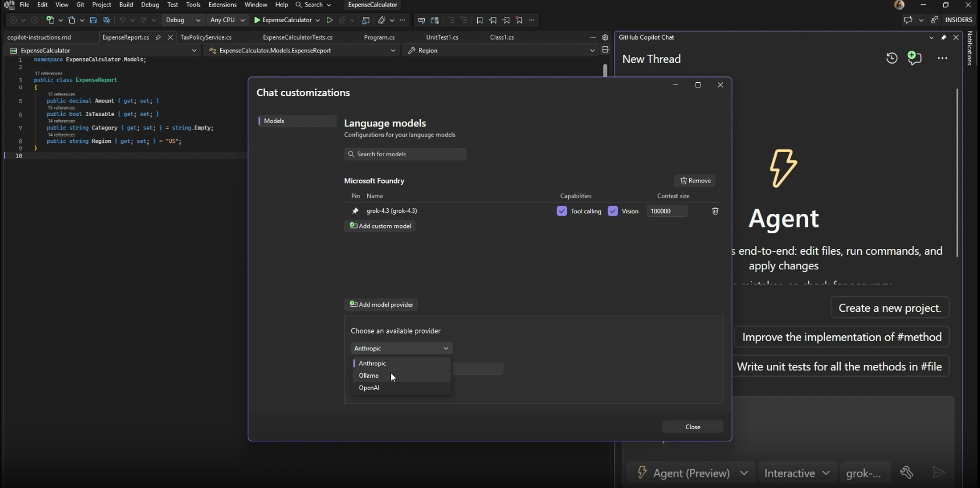Open the Git menu
This screenshot has width=980, height=488.
pos(80,5)
